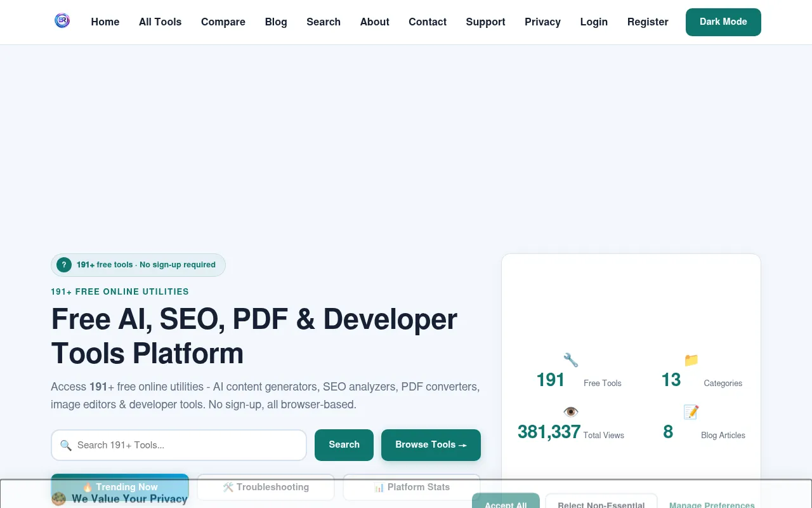This screenshot has height=508, width=812.
Task: Focus the Search 191+ Tools input
Action: click(x=179, y=445)
